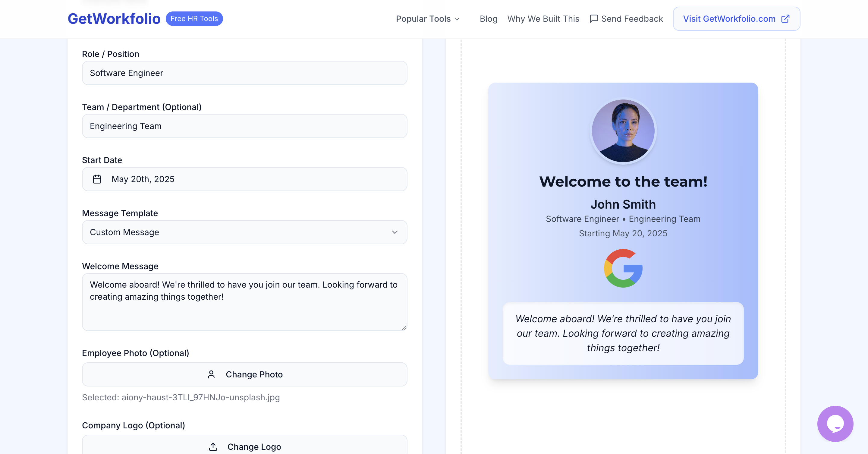
Task: Click the Message Template dropdown chevron
Action: point(395,232)
